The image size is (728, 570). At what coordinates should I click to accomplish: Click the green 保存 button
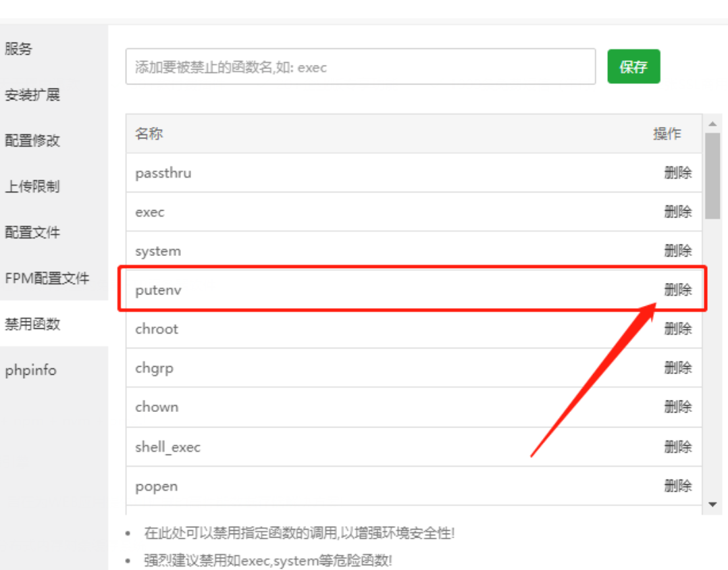[633, 67]
